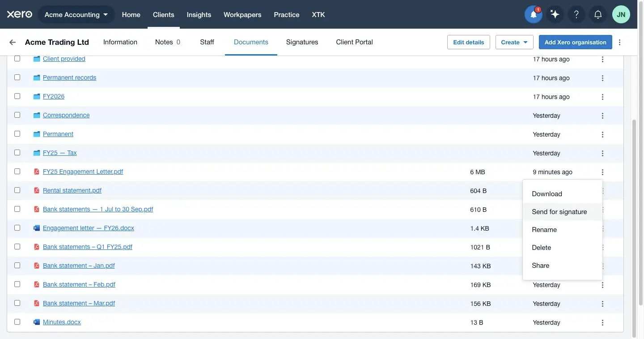Open row actions for Correspondence folder

tap(603, 116)
